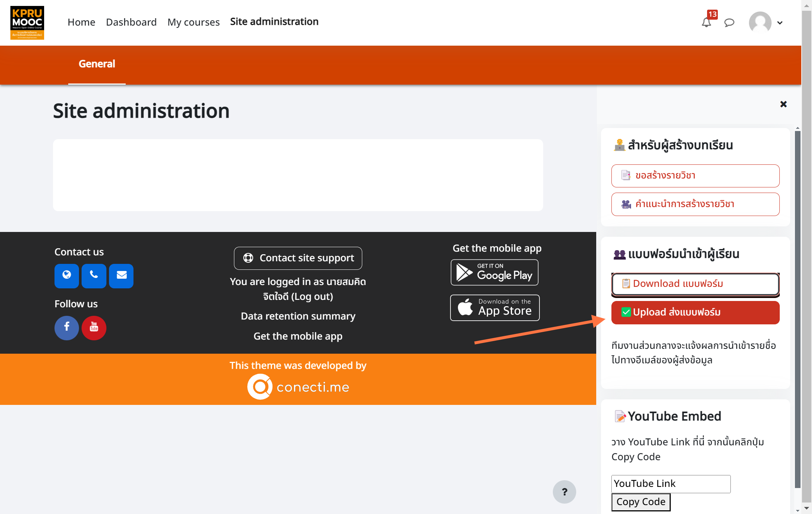Click the YouTube Link input field
This screenshot has height=514, width=812.
[x=671, y=484]
